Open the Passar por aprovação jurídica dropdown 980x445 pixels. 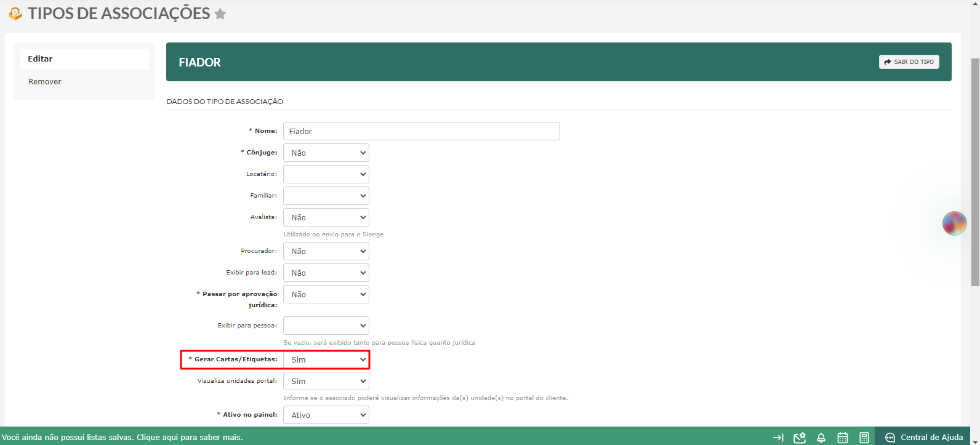pyautogui.click(x=326, y=294)
